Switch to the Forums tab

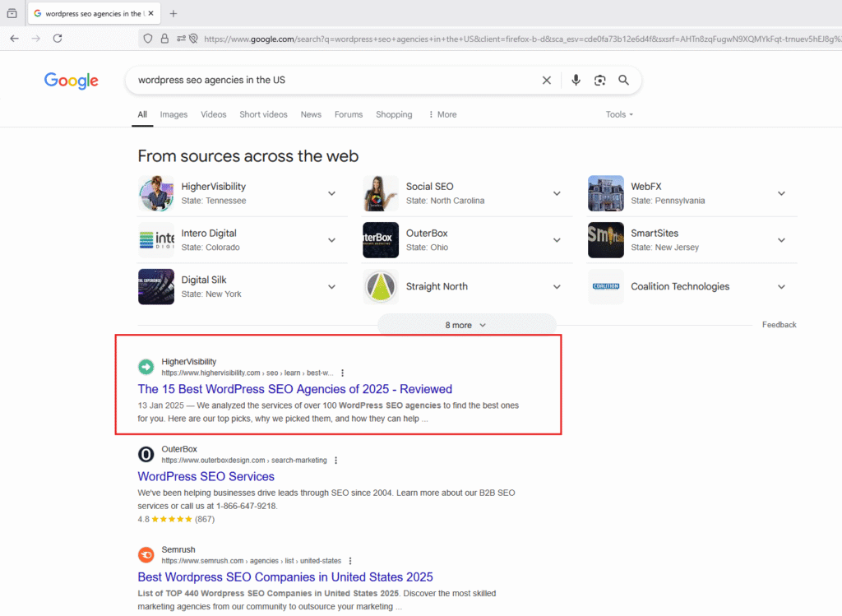[x=349, y=114]
